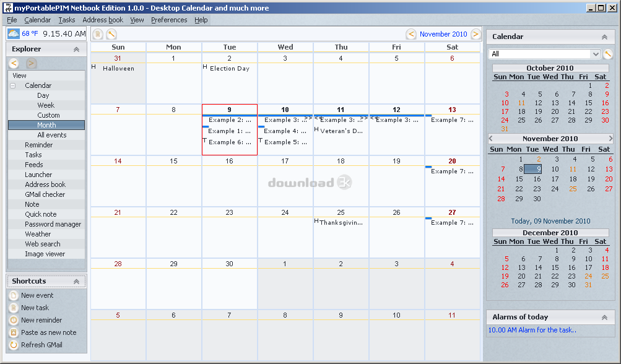
Task: Click day 25 in the December 2010 mini calendar
Action: click(x=605, y=277)
